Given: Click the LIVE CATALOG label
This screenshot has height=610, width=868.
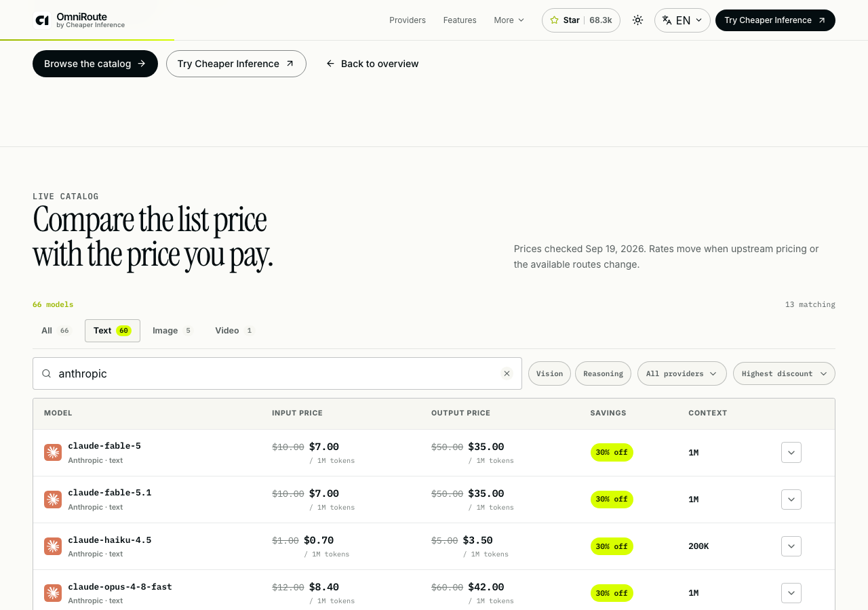Looking at the screenshot, I should pyautogui.click(x=66, y=197).
